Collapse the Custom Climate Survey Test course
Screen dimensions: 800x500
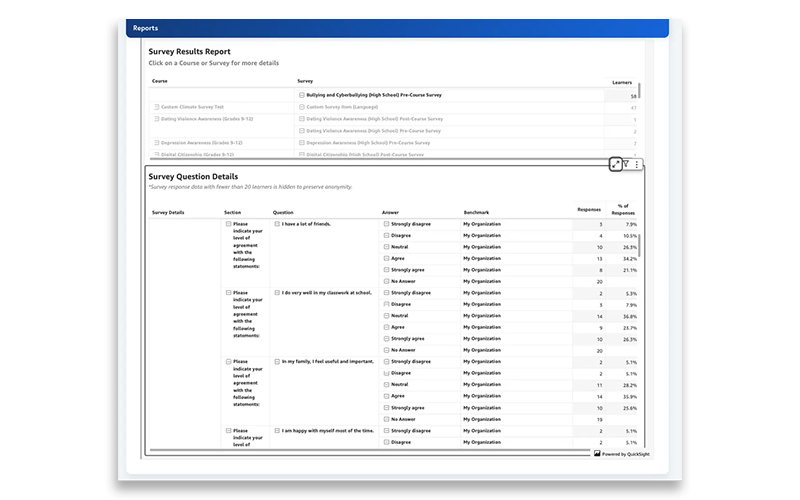[156, 107]
